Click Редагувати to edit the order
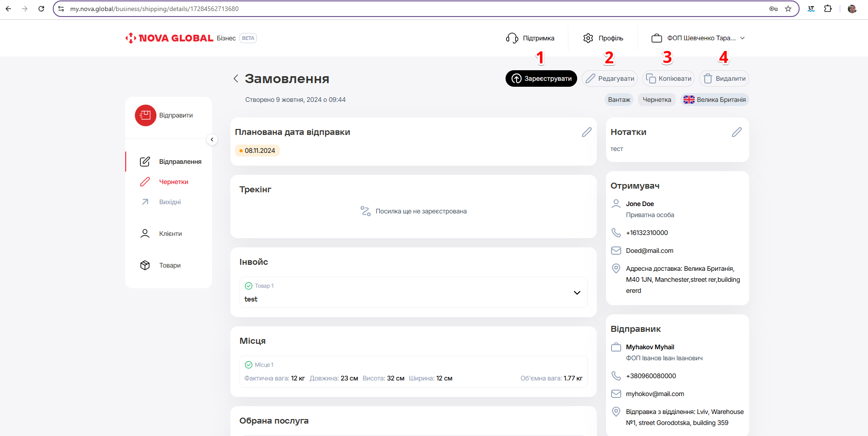The height and width of the screenshot is (436, 868). 610,78
